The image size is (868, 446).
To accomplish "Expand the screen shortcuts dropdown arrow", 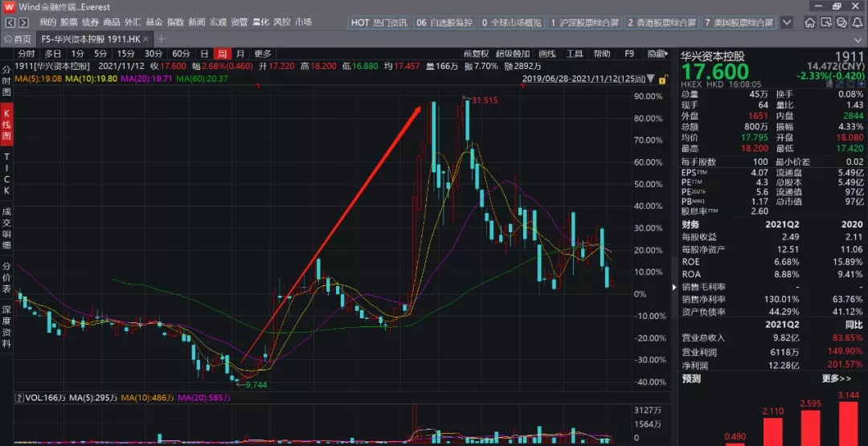I will [x=787, y=23].
